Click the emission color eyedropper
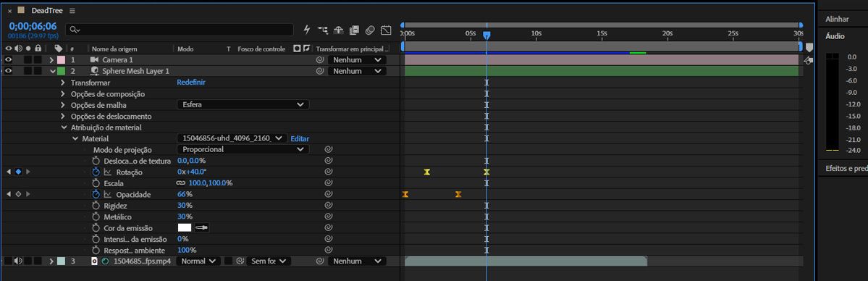The height and width of the screenshot is (281, 868). [201, 228]
